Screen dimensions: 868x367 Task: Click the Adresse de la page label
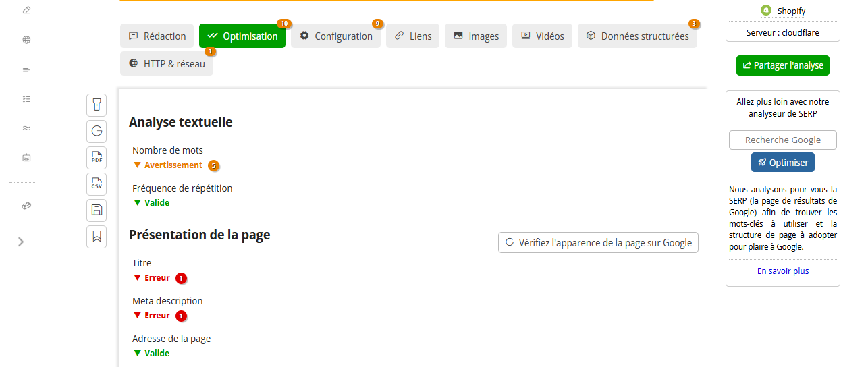(x=171, y=339)
